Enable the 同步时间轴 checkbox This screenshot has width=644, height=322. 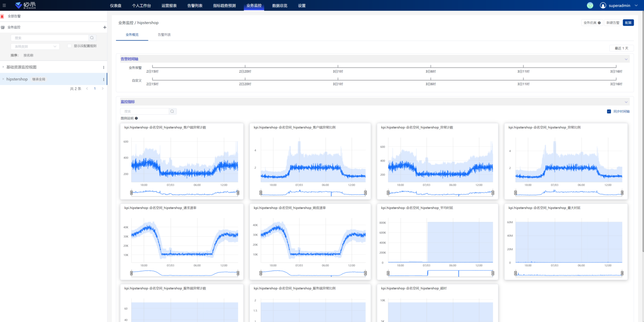coord(609,111)
